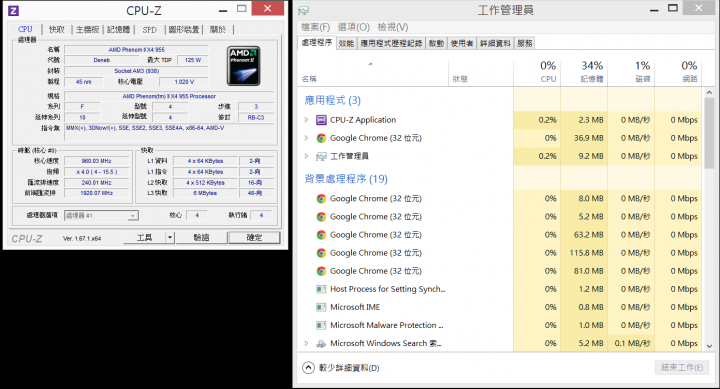Viewport: 720px width, 389px height.
Task: Click the 確定 button in CPU-Z
Action: point(254,237)
